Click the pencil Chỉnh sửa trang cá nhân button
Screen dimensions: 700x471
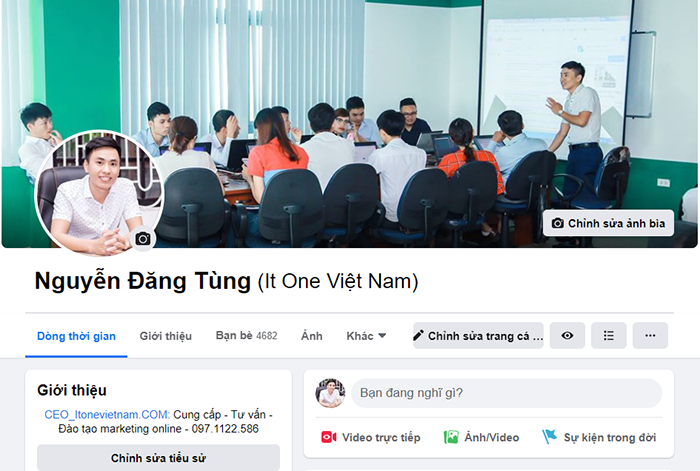(x=478, y=335)
